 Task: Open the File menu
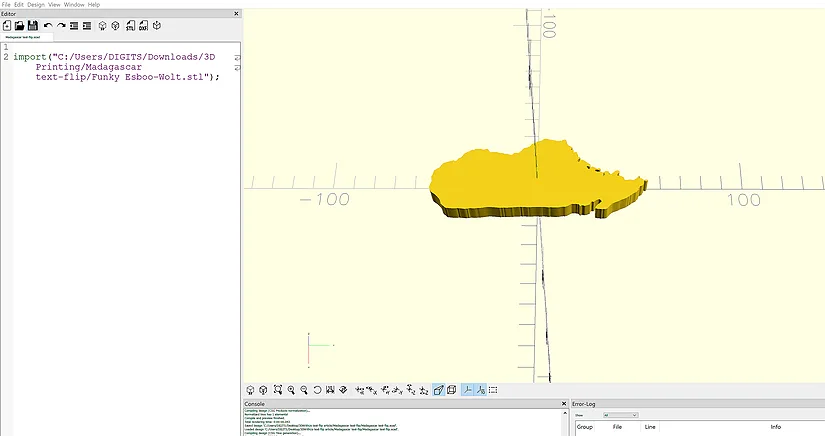(6, 4)
